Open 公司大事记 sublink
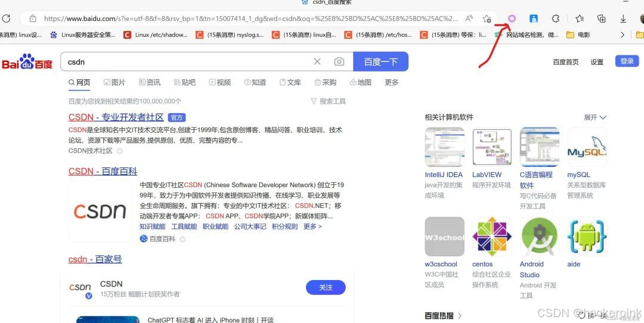Viewport: 644px width, 323px height. [x=250, y=226]
